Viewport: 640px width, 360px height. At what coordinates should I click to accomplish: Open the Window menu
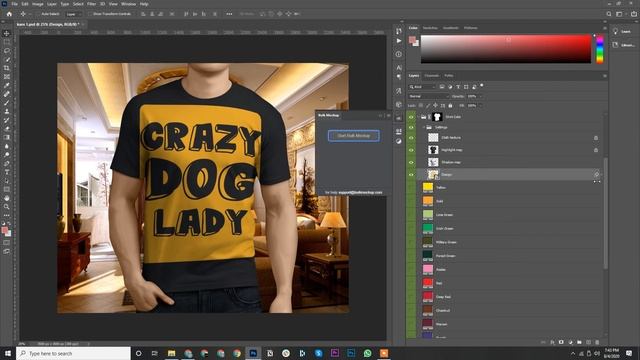[129, 4]
